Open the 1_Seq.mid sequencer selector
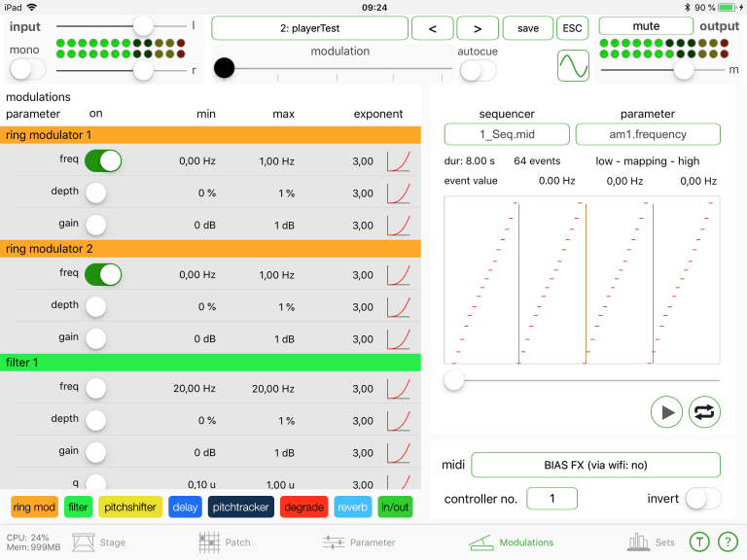The height and width of the screenshot is (560, 747). tap(507, 134)
